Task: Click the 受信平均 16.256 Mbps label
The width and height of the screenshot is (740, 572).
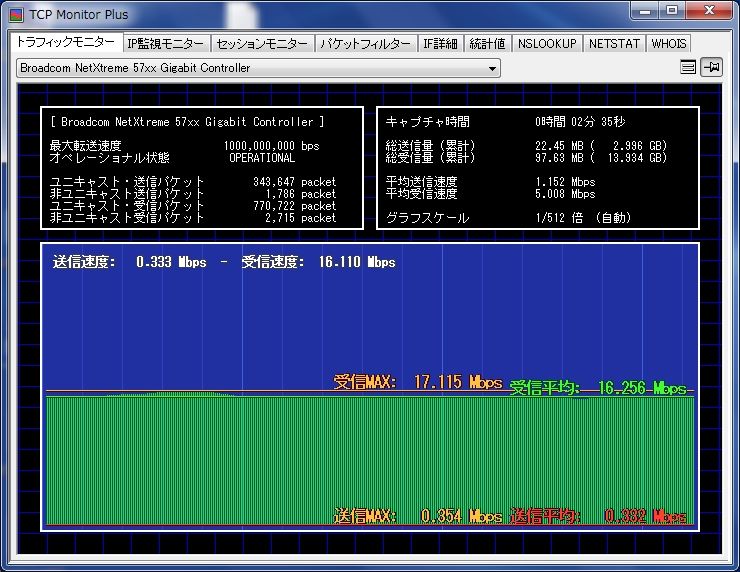Action: pyautogui.click(x=598, y=388)
